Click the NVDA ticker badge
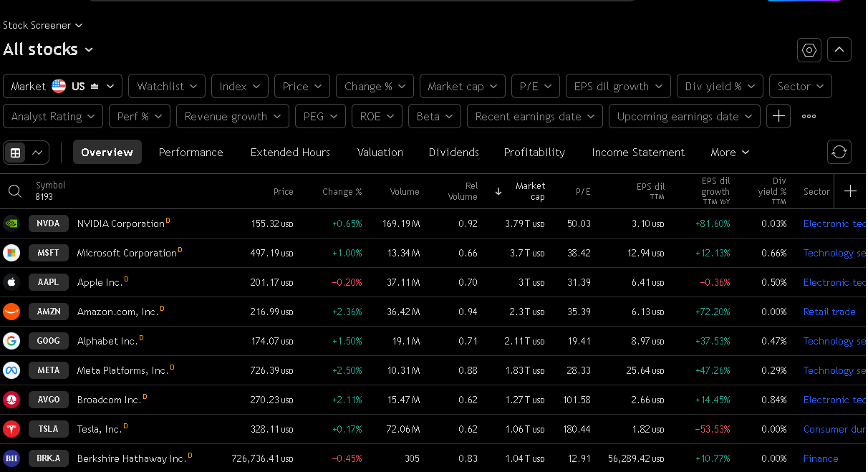Viewport: 868px width, 472px height. pos(49,223)
